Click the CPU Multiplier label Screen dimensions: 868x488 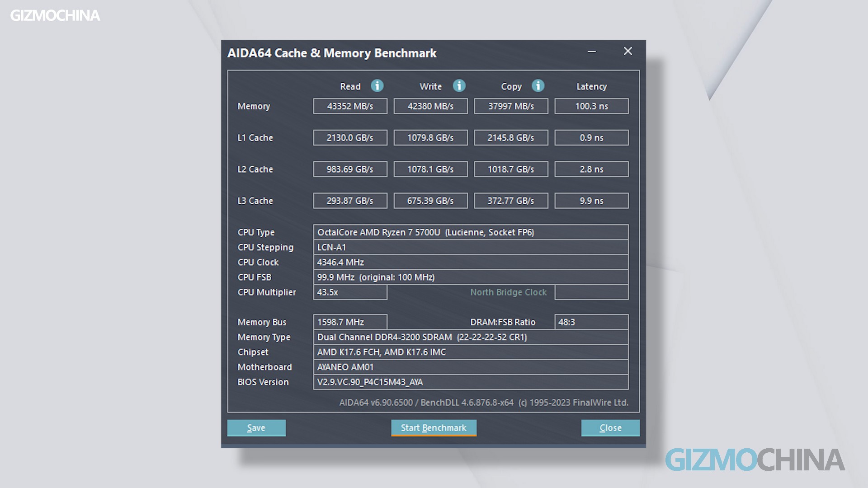click(x=267, y=292)
